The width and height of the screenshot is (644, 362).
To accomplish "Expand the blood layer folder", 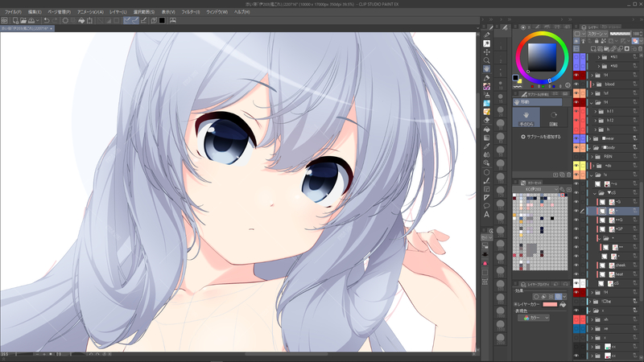I will [x=592, y=84].
